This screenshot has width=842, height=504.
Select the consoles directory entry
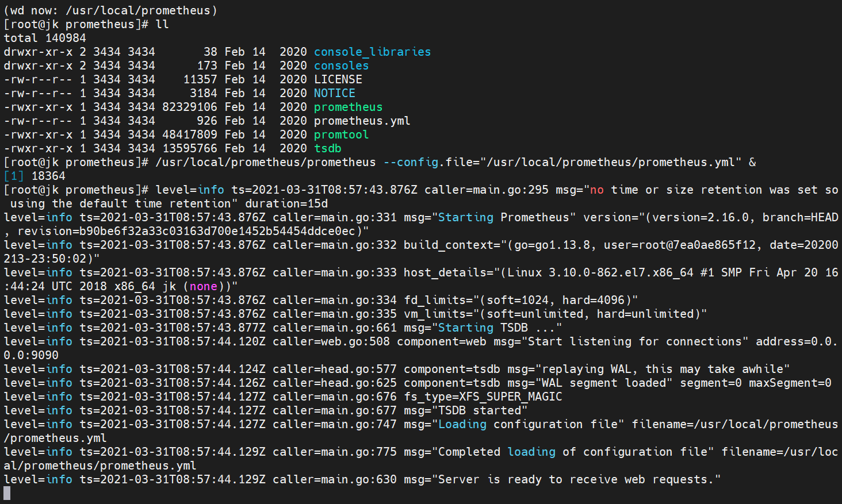[341, 66]
